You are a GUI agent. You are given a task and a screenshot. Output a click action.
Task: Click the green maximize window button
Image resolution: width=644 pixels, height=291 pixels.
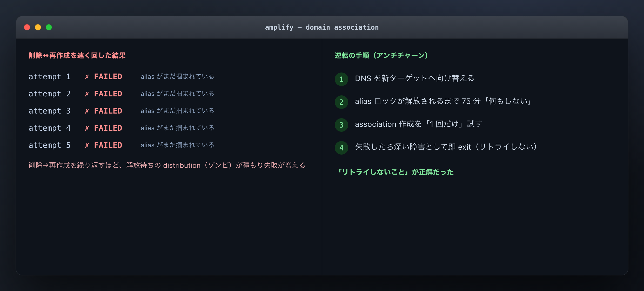(x=49, y=27)
